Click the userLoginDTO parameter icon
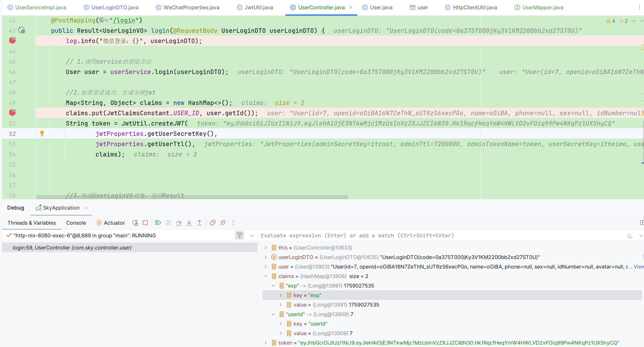This screenshot has width=644, height=347. point(274,257)
